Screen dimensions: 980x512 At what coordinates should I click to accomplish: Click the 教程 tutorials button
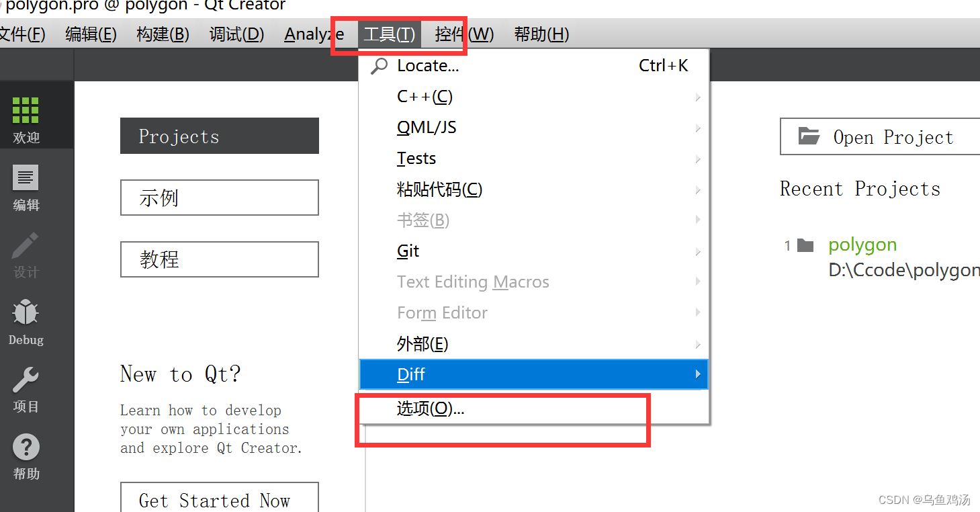pos(220,259)
